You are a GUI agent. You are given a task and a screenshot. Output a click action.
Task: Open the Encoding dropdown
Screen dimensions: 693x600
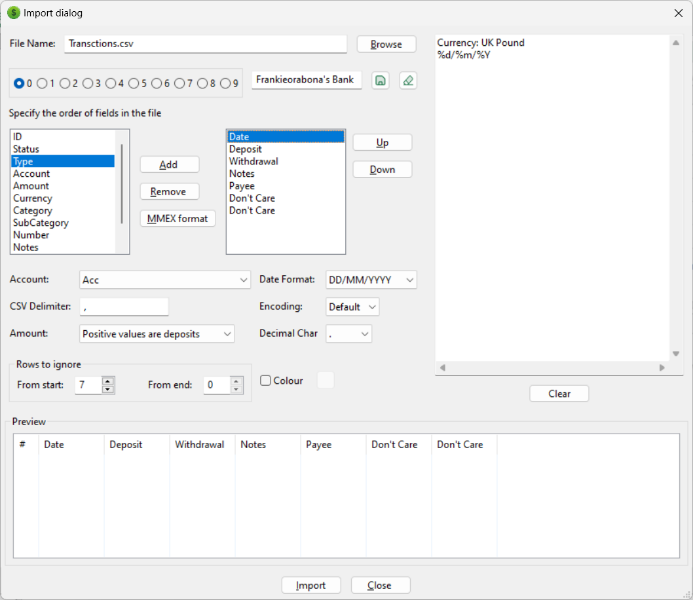coord(353,307)
